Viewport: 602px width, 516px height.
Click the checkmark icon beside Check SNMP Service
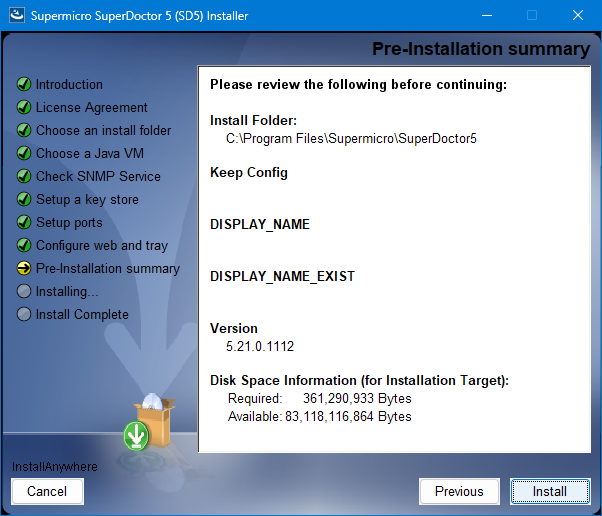coord(24,177)
